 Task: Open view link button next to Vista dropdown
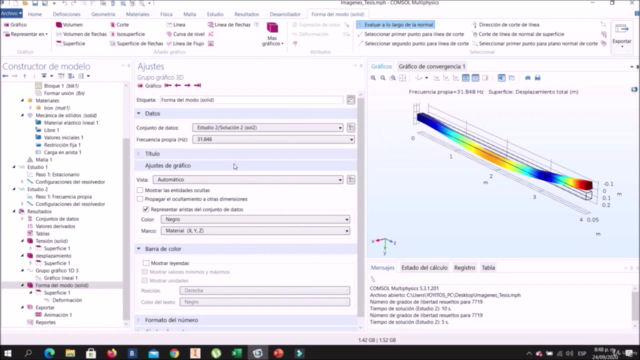tap(351, 180)
